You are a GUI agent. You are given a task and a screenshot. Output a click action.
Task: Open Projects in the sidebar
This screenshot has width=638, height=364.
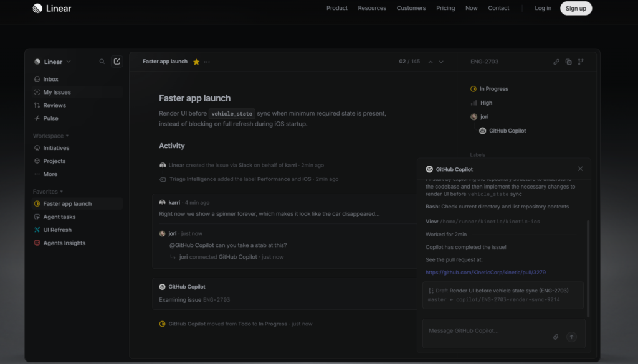[77, 161]
